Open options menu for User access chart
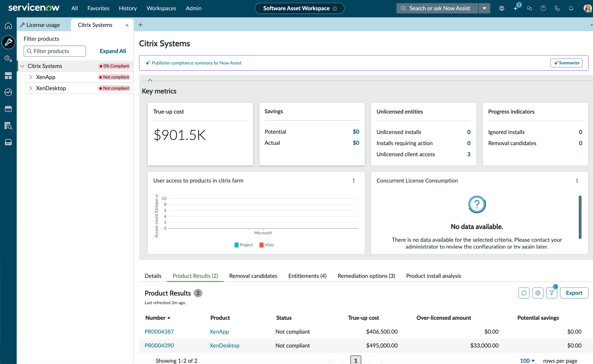The height and width of the screenshot is (364, 593). click(354, 181)
